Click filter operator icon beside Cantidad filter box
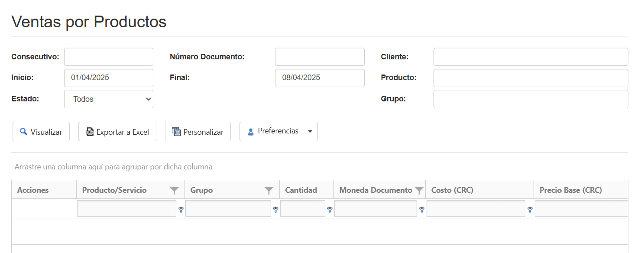Screen dimensions: 644x253 point(330,209)
